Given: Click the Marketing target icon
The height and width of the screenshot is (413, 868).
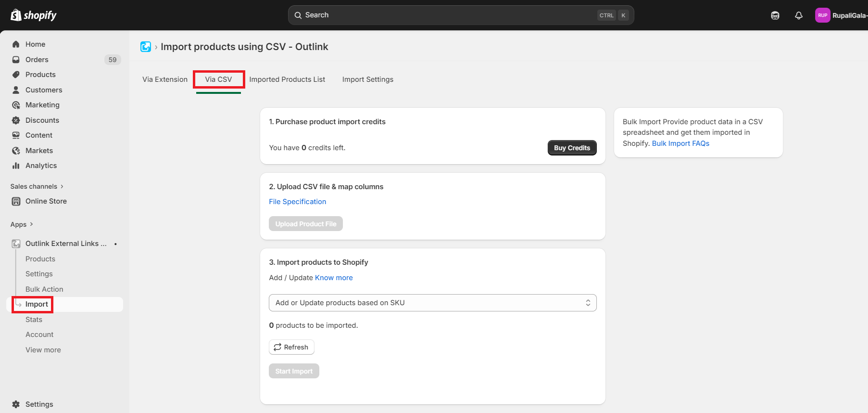Looking at the screenshot, I should pos(16,105).
